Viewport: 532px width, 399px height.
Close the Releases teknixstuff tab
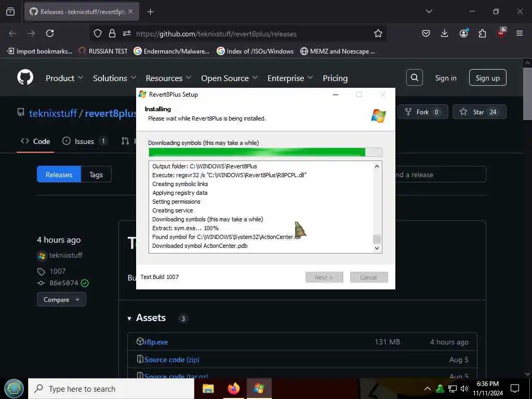click(x=130, y=11)
